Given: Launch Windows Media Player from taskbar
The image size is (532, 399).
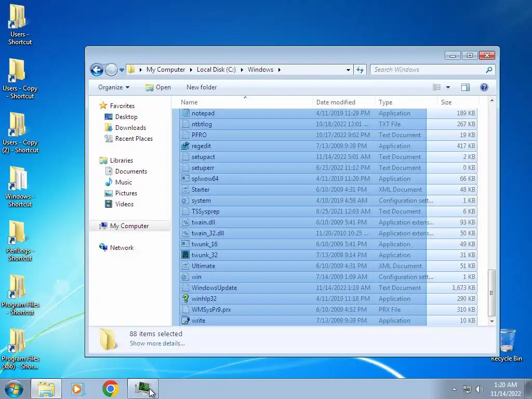Looking at the screenshot, I should pyautogui.click(x=78, y=389).
